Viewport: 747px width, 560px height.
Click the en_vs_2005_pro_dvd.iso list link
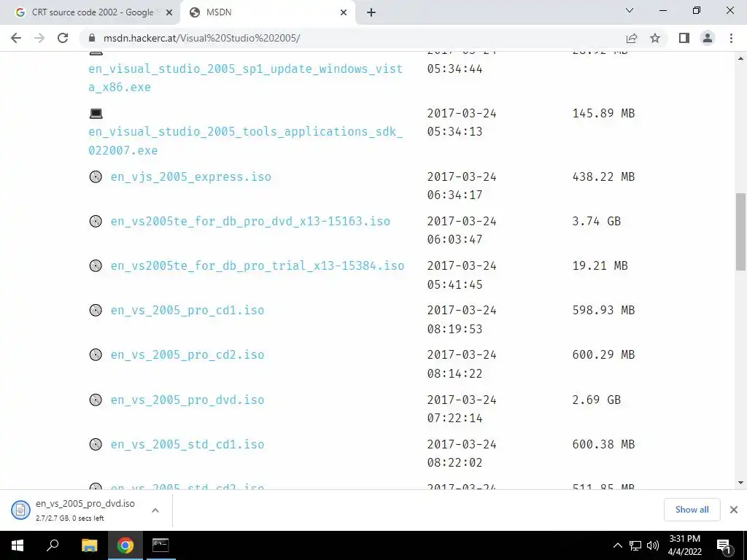point(187,400)
